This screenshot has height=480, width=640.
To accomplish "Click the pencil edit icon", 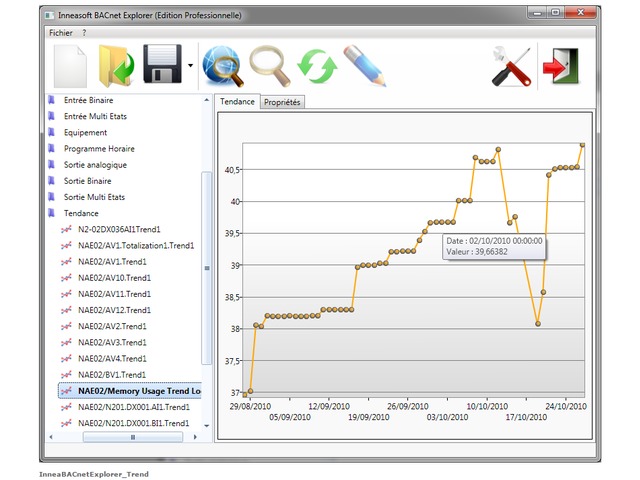I will coord(364,66).
